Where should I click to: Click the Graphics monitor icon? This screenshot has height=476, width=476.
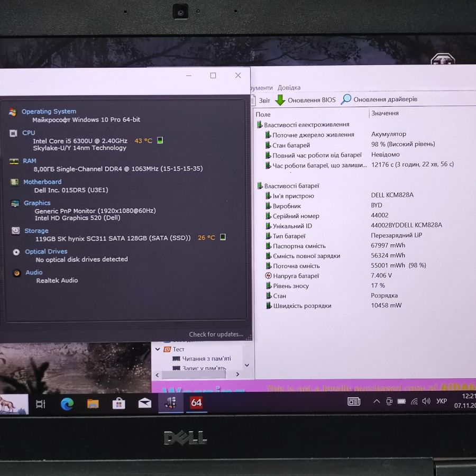15,204
